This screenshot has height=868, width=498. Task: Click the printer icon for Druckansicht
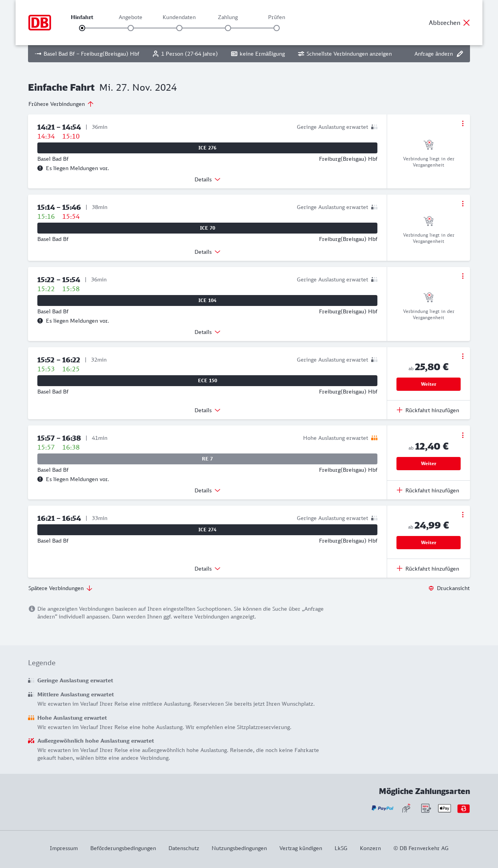point(431,588)
